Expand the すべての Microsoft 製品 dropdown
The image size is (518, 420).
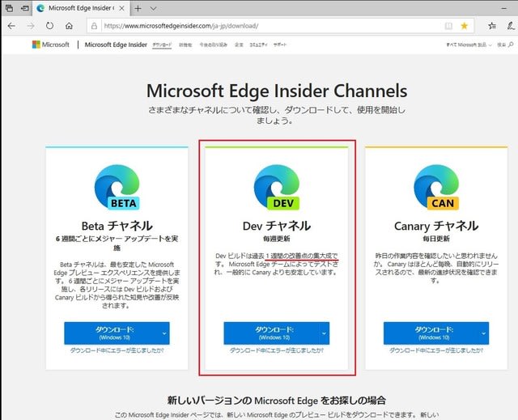[x=469, y=45]
